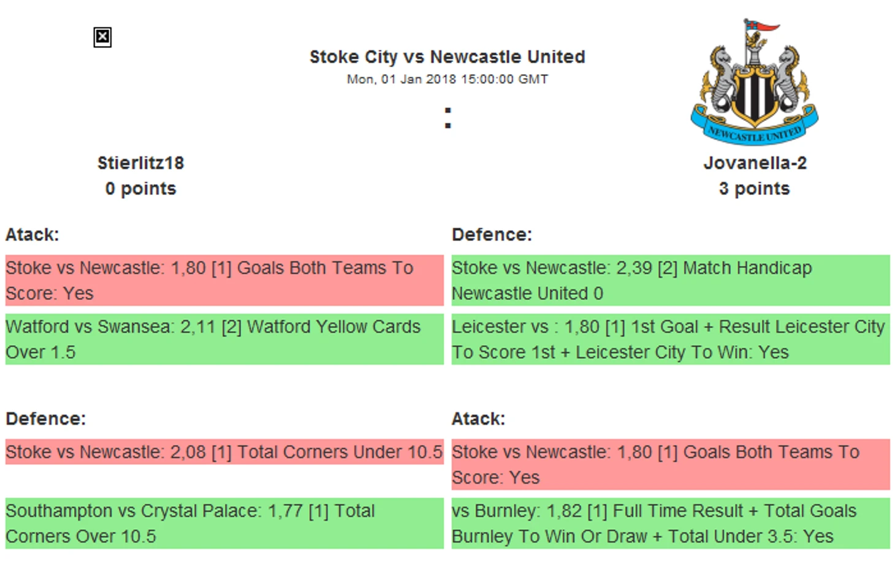Screen dimensions: 895x588
Task: Click the Defence heading in Stierlitz18's column
Action: point(46,419)
